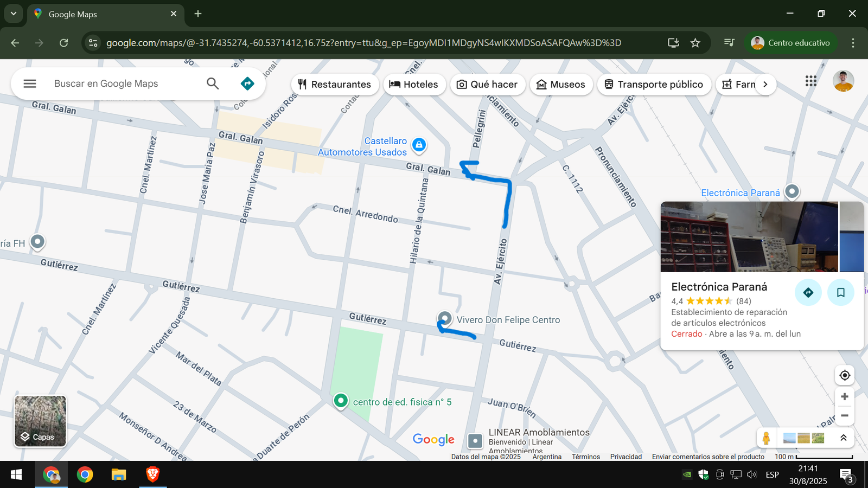Select the Street View pegman
868x488 pixels.
(766, 438)
